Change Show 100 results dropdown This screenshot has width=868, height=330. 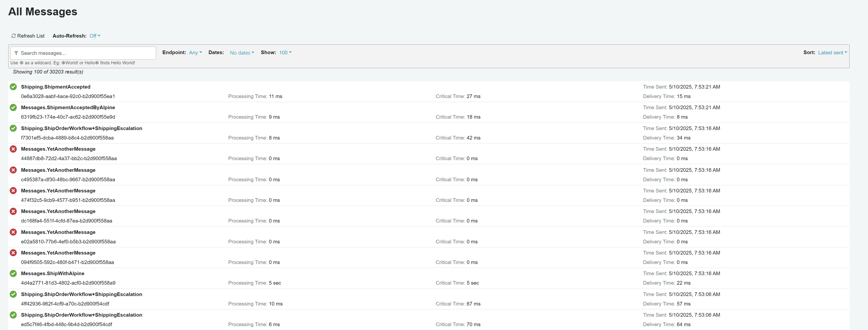(285, 52)
